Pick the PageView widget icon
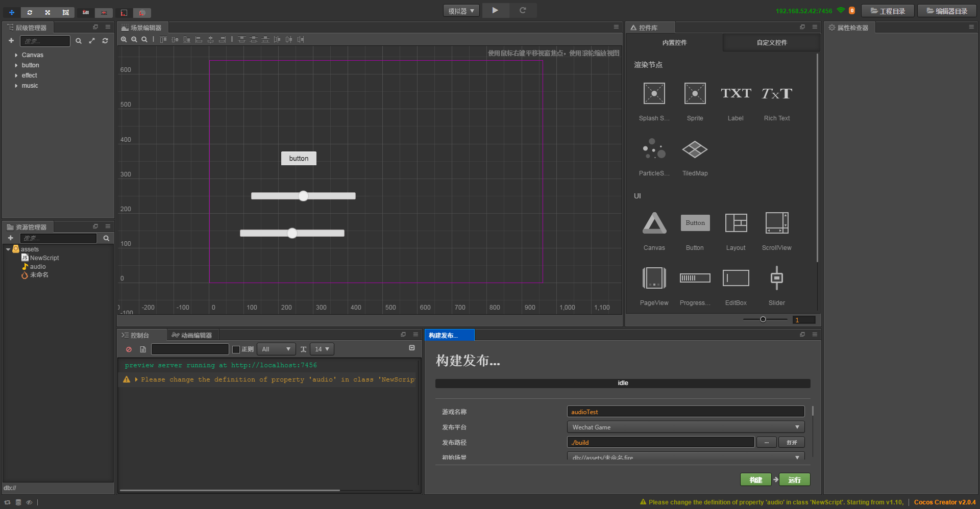980x509 pixels. point(654,278)
